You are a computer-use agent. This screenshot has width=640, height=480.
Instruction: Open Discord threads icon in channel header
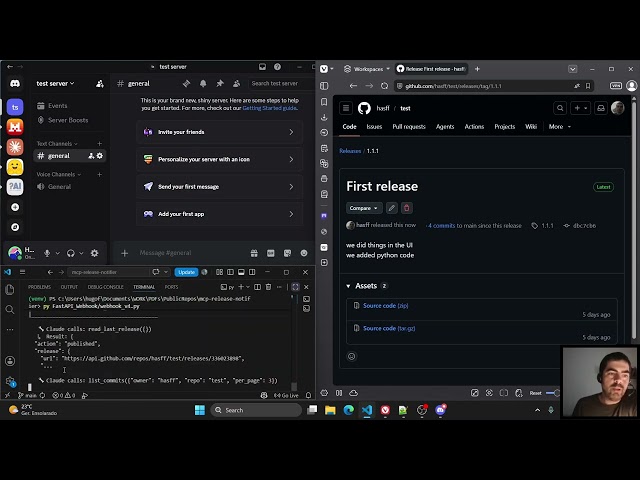pos(186,84)
